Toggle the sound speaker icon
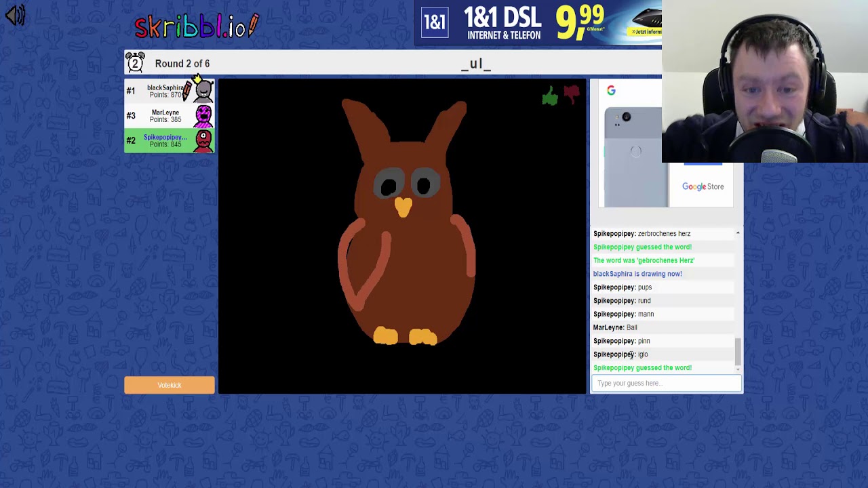 15,15
